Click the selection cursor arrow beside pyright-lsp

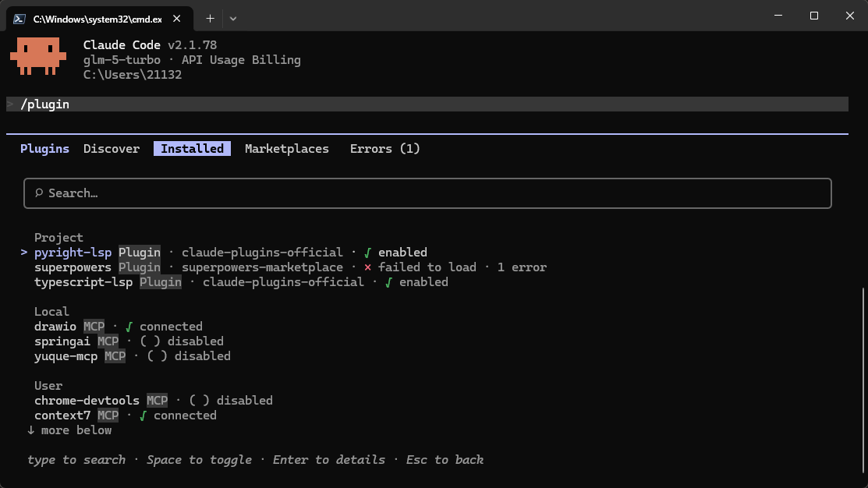pos(24,253)
